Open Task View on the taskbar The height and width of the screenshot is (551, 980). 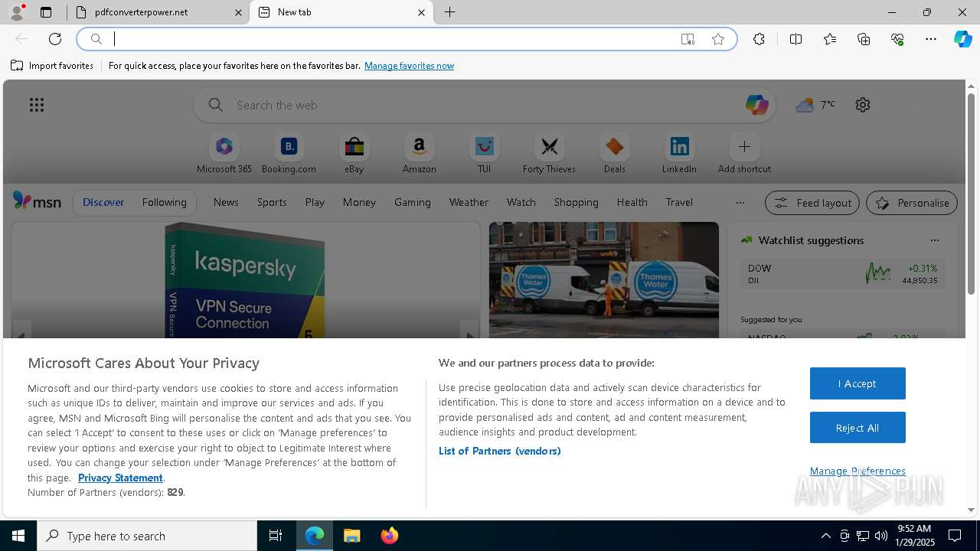coord(276,536)
